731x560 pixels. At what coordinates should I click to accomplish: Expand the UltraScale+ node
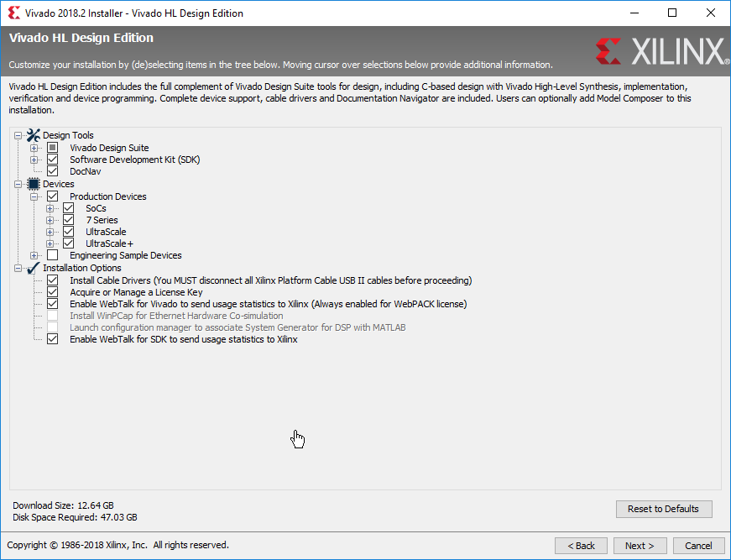50,243
